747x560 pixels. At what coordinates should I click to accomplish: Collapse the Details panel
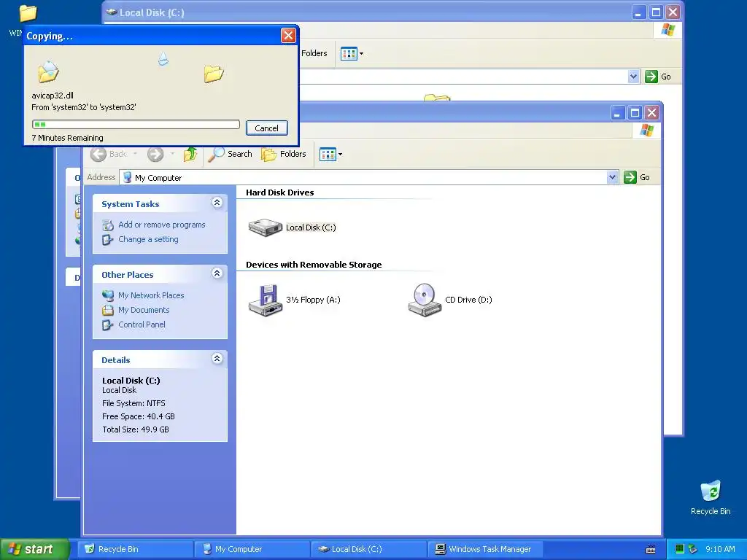217,359
